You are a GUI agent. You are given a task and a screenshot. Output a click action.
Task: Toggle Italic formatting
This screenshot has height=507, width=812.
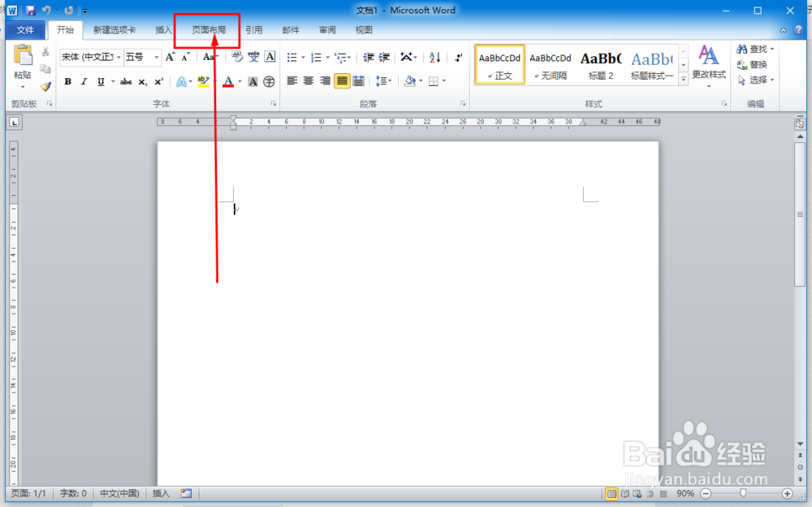pos(84,81)
